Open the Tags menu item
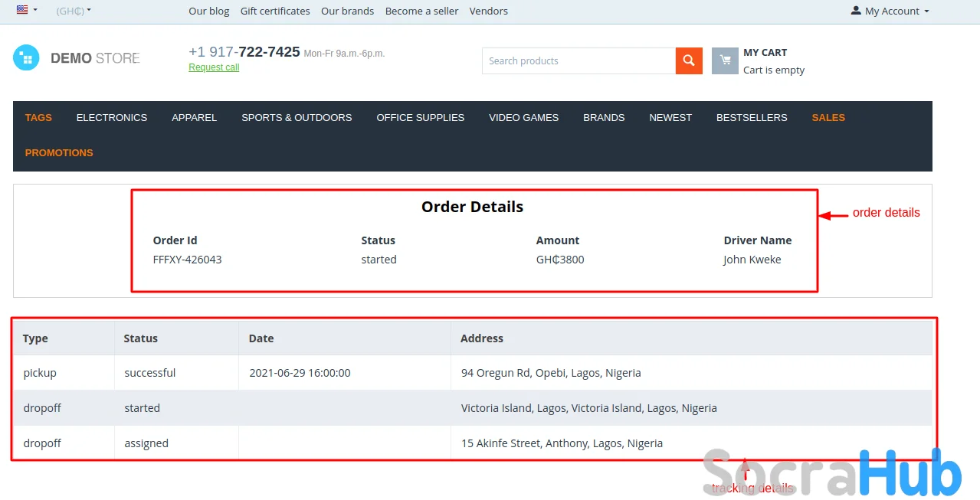Viewport: 980px width, 500px height. click(x=38, y=117)
